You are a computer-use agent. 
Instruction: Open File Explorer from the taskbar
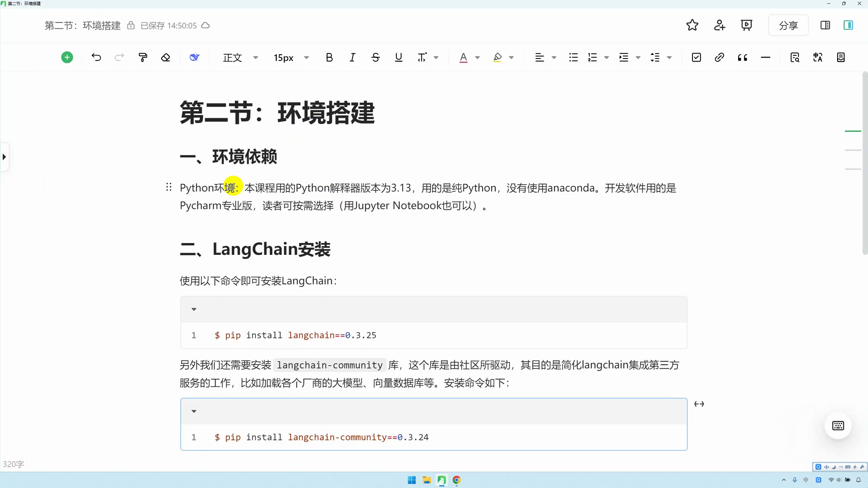[x=426, y=480]
